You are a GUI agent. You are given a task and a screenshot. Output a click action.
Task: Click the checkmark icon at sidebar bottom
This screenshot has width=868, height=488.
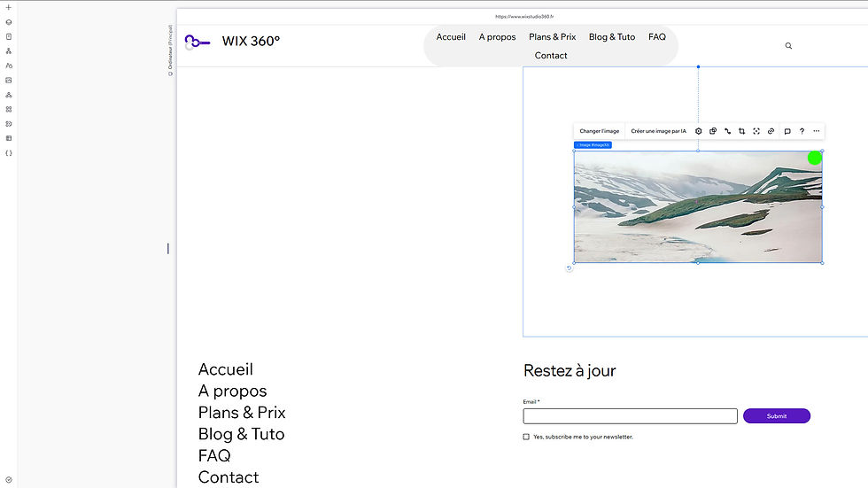click(x=8, y=480)
